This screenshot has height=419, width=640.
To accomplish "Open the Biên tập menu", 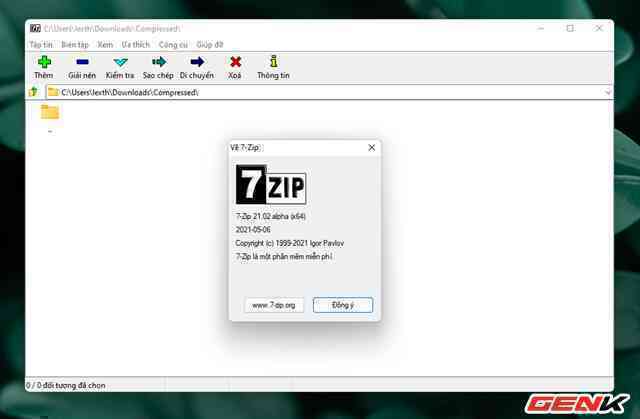I will [x=75, y=44].
